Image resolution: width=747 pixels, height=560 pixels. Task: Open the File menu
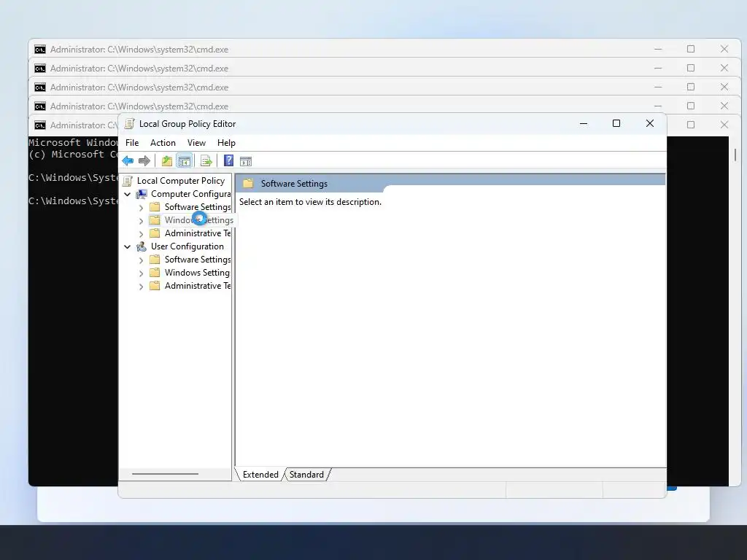tap(132, 143)
